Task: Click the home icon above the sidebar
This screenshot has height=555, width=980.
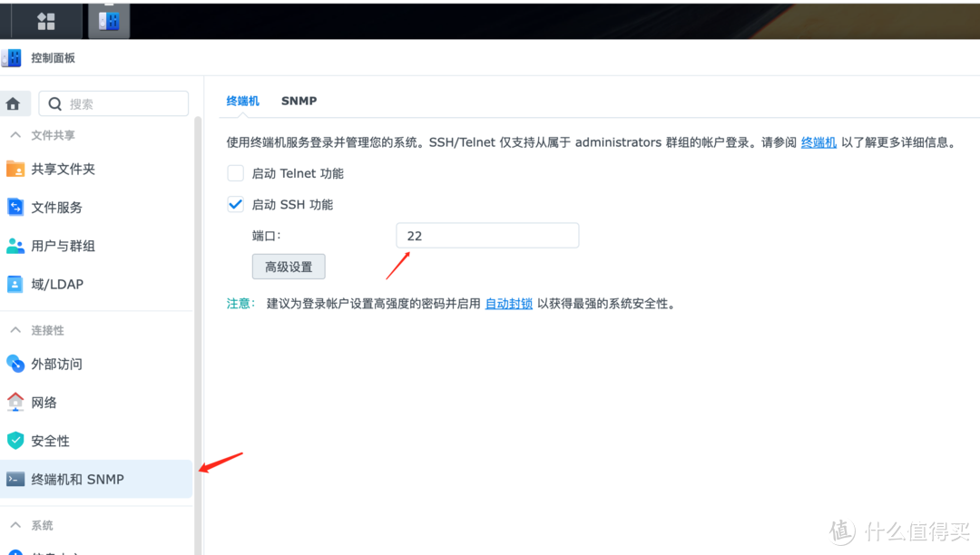Action: (15, 103)
